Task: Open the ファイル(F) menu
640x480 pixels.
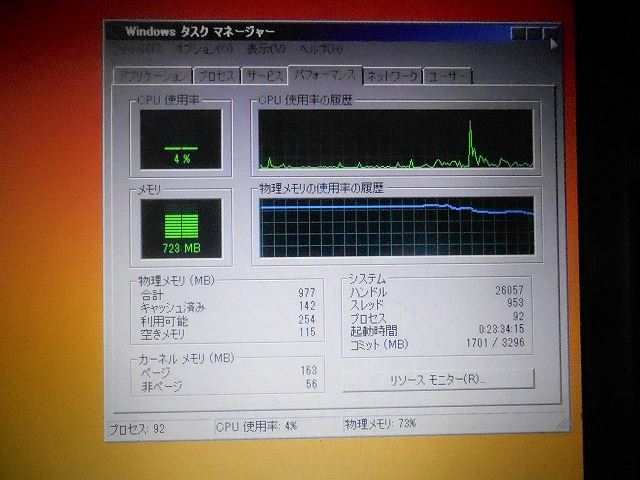Action: (x=137, y=50)
